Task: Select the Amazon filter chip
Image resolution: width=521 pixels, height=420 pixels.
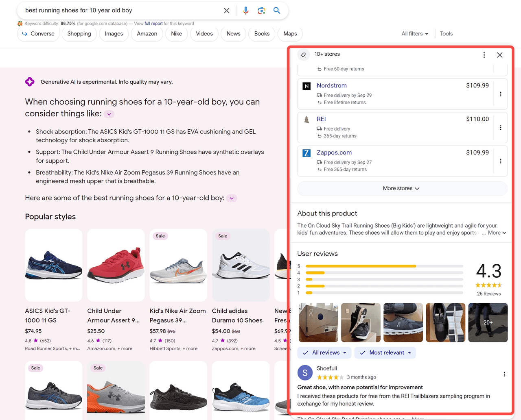Action: click(147, 34)
